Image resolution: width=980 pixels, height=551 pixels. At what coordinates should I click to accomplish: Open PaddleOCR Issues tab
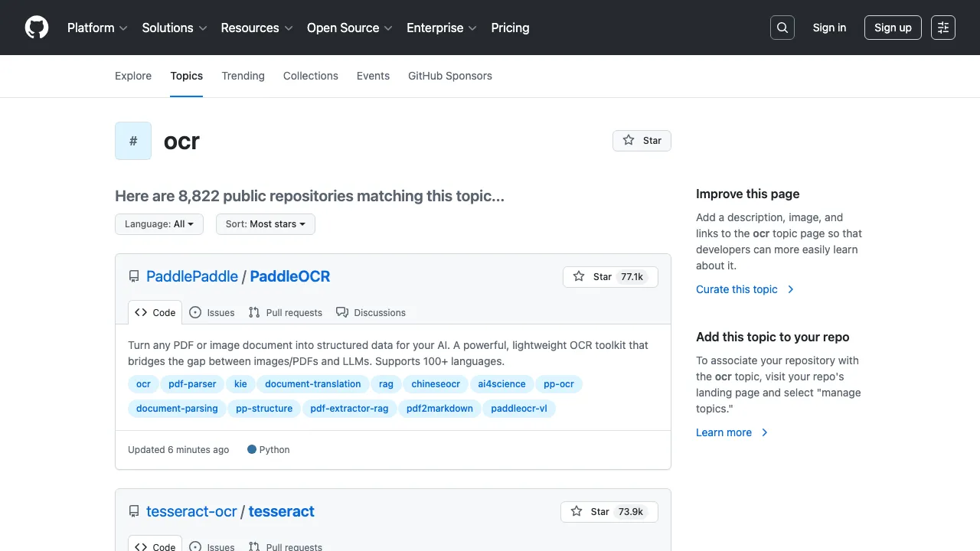coord(212,312)
